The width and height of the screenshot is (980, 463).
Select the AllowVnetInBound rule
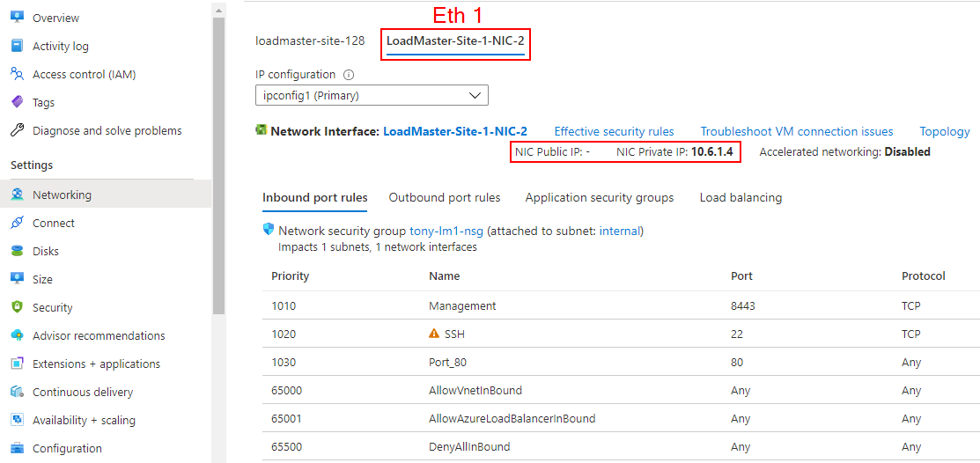(475, 391)
